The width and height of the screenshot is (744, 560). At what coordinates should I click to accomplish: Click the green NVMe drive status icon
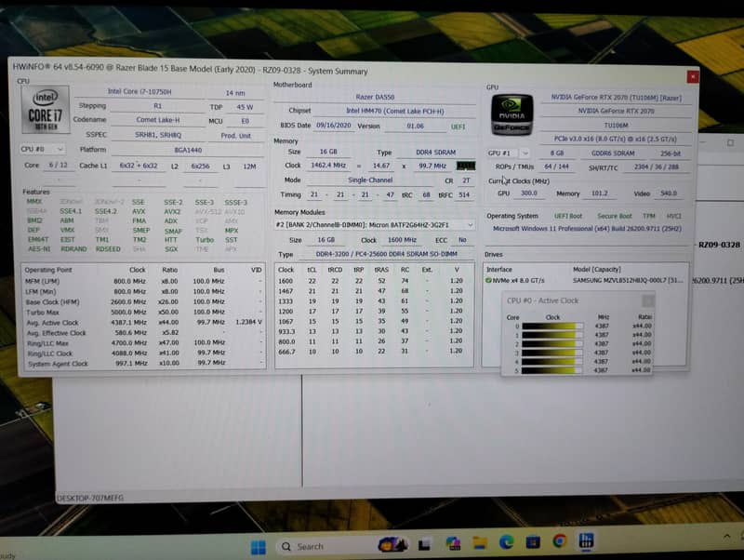(488, 281)
